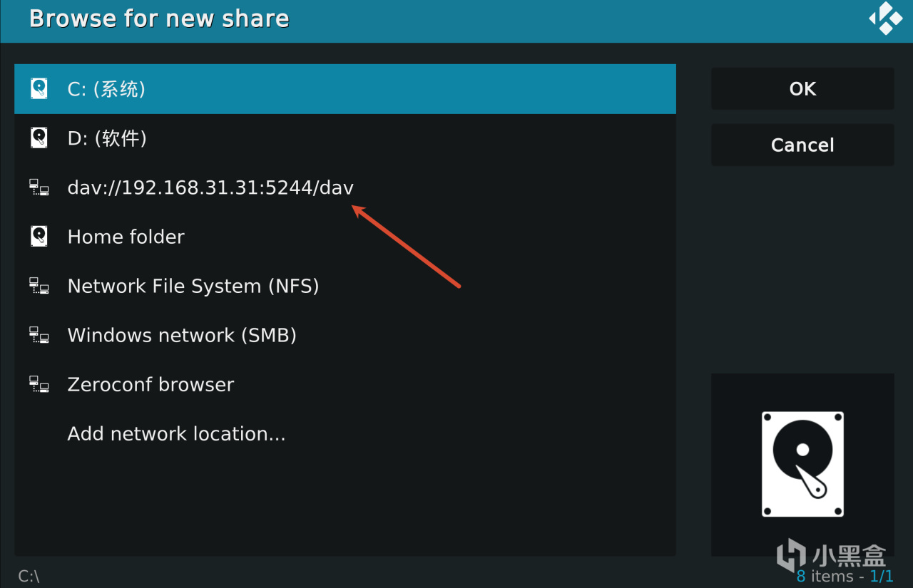Image resolution: width=913 pixels, height=588 pixels.
Task: Click the Home folder drive icon
Action: click(39, 237)
